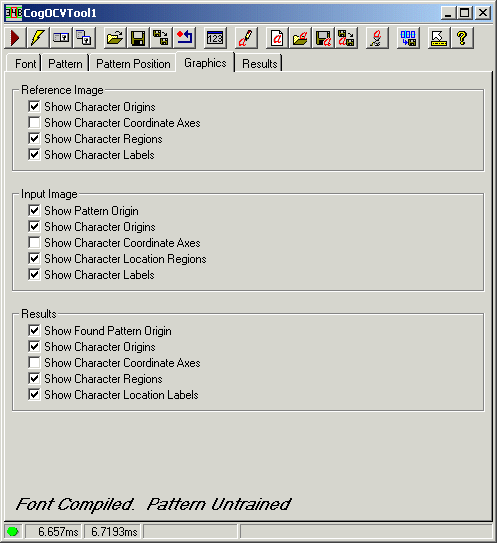Uncheck Show Found Pattern Origin
The height and width of the screenshot is (543, 497).
pos(34,330)
